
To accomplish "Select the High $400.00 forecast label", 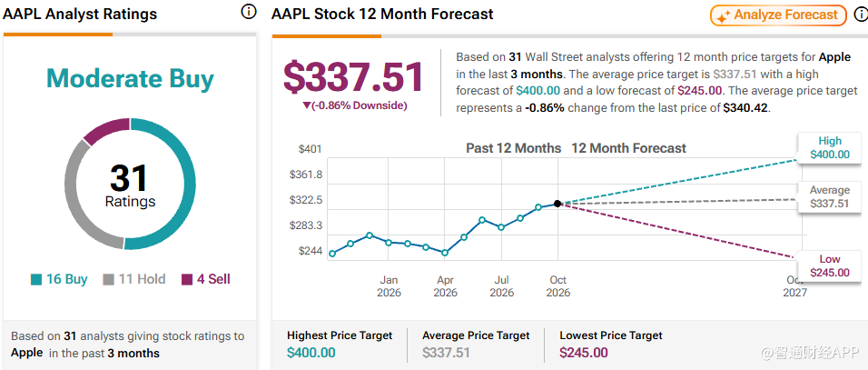I will (x=829, y=148).
